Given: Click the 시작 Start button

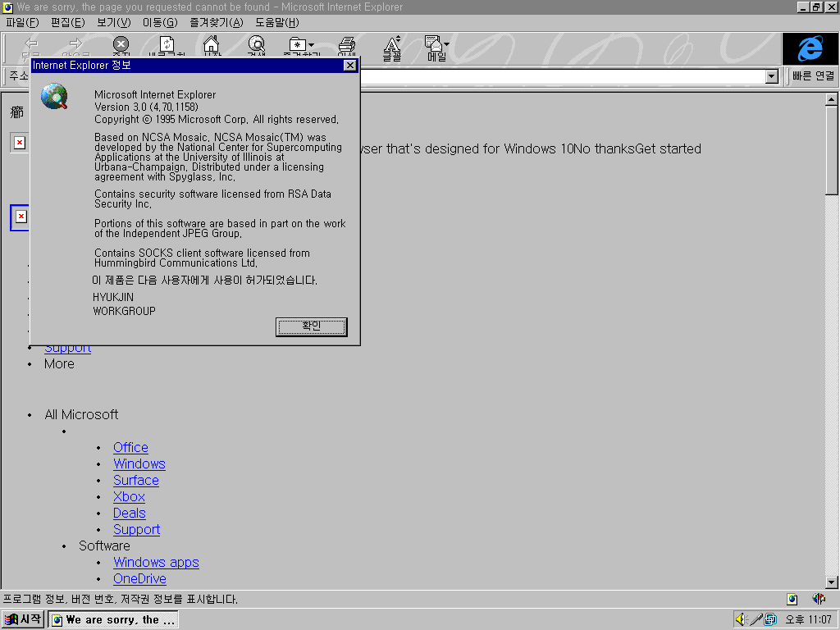Looking at the screenshot, I should click(22, 619).
